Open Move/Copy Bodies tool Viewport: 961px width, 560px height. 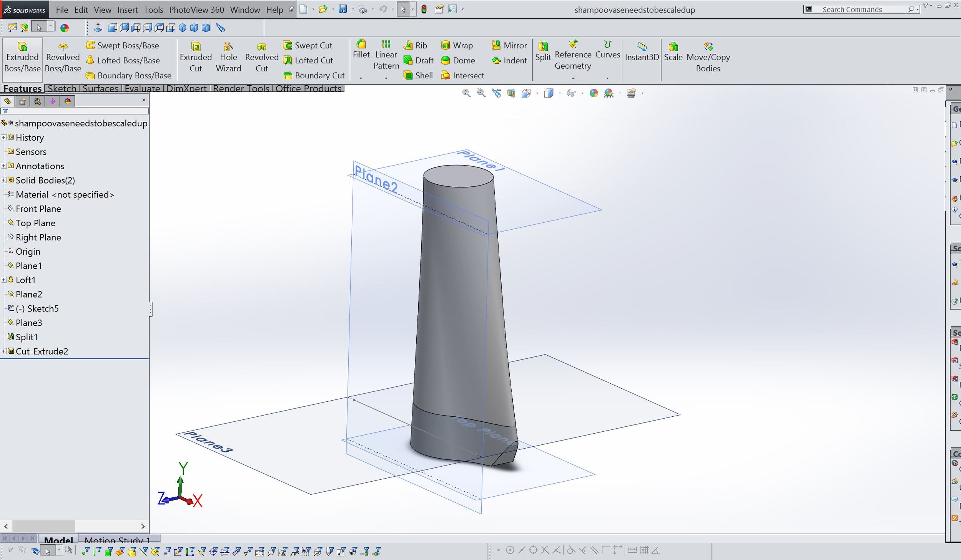pyautogui.click(x=708, y=57)
